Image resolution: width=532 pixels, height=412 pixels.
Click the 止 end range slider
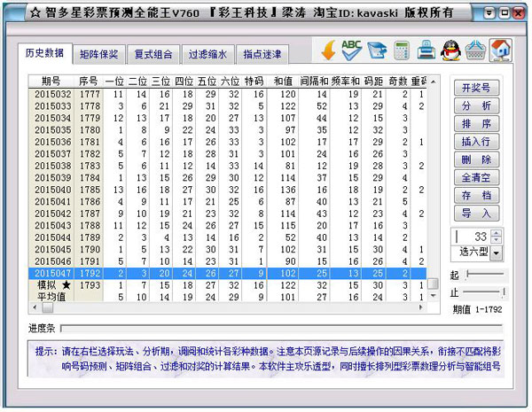(485, 292)
